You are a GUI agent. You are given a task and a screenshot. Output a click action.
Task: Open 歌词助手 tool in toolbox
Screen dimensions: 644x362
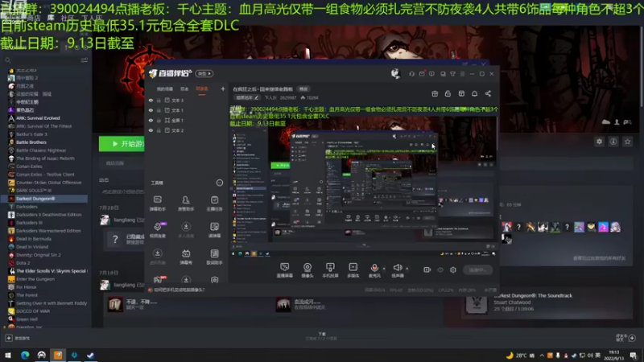click(214, 257)
